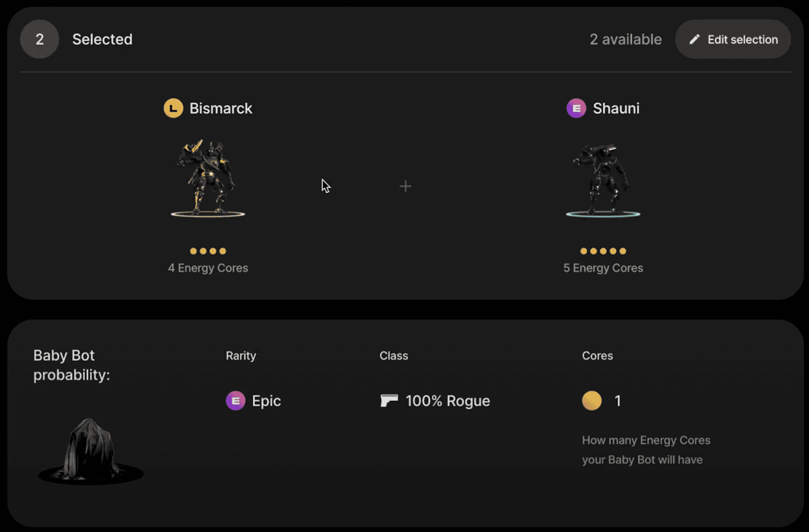Click the Legendary L badge beside Bismarck
The height and width of the screenshot is (532, 809).
(173, 108)
